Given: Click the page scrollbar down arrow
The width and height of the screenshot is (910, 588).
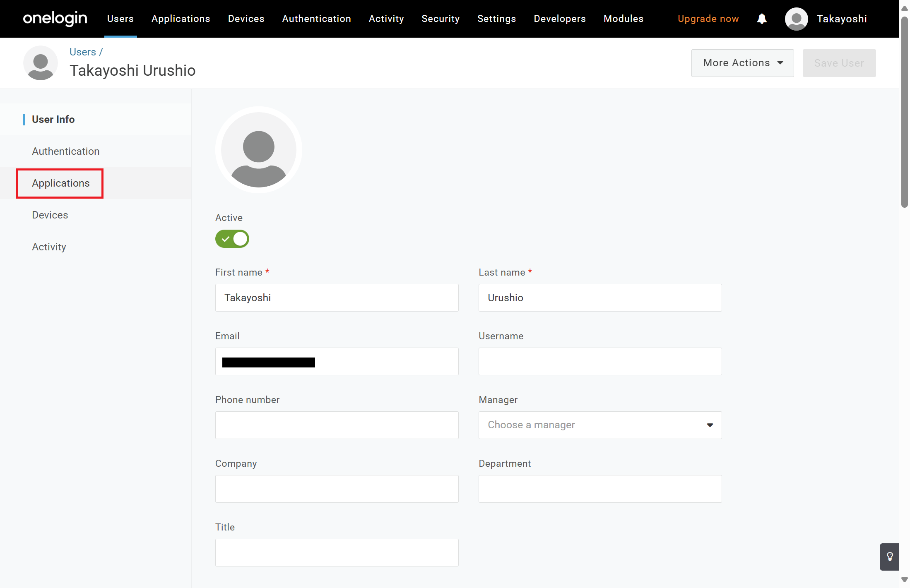Looking at the screenshot, I should pyautogui.click(x=905, y=580).
